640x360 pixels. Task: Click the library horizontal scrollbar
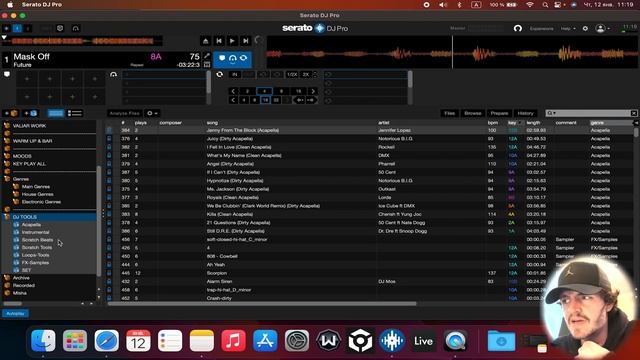tap(262, 304)
